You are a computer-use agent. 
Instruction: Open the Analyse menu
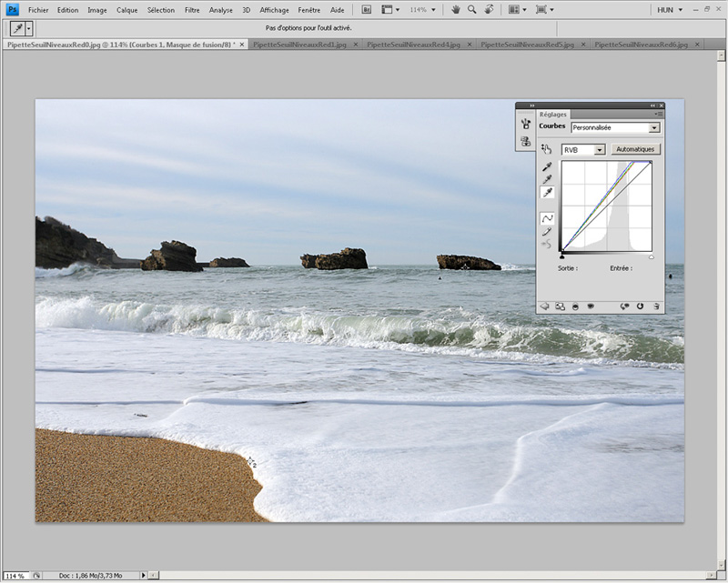(221, 10)
